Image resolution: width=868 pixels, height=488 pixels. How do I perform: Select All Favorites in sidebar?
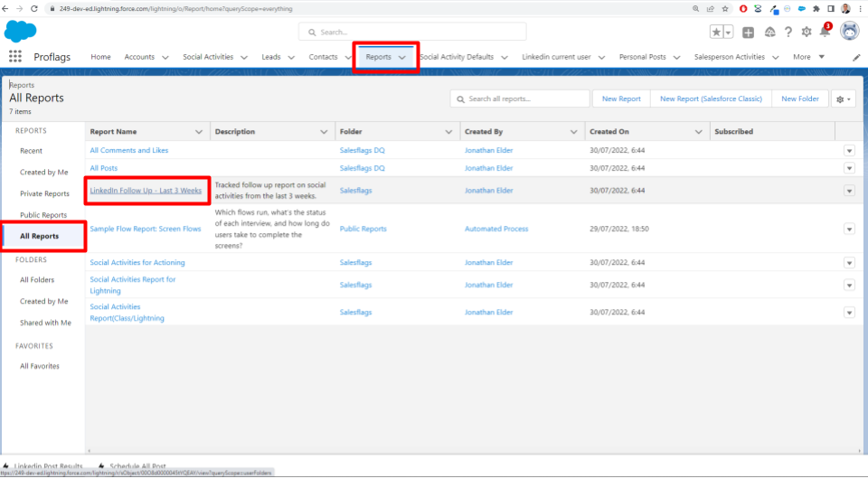click(x=39, y=366)
